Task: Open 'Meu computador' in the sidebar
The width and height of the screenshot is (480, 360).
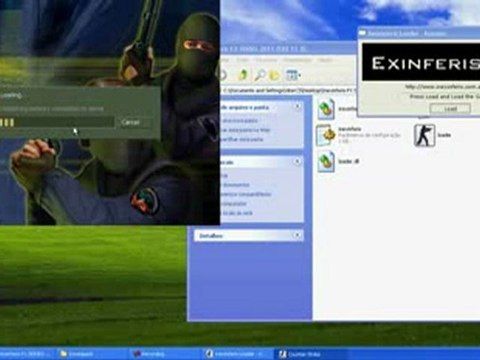Action: pyautogui.click(x=234, y=203)
